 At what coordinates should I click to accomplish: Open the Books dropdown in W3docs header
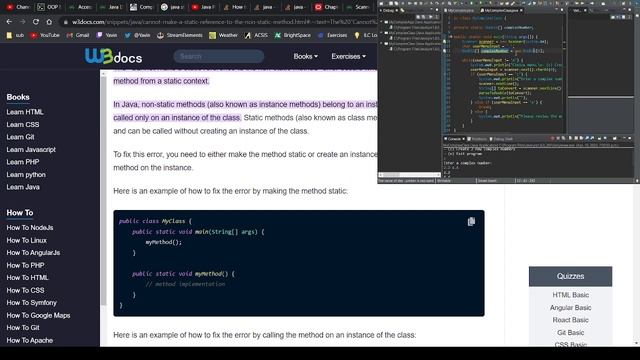[x=305, y=56]
